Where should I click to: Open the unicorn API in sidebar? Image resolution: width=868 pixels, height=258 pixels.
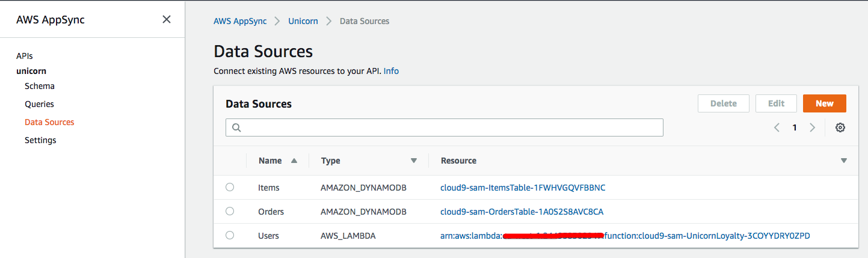31,71
